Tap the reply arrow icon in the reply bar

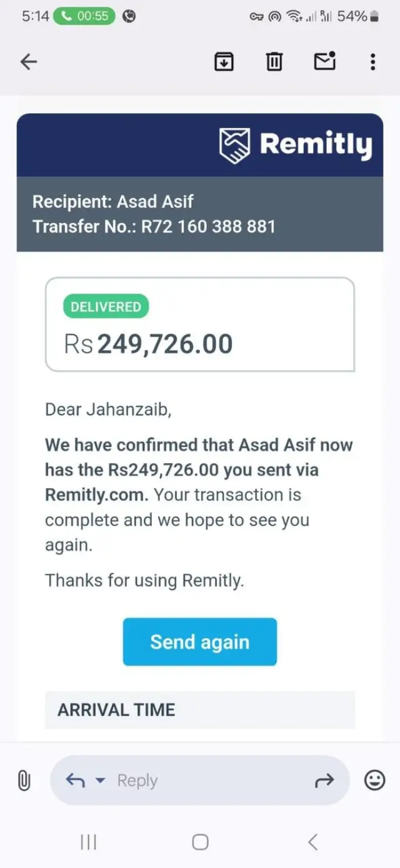coord(75,780)
